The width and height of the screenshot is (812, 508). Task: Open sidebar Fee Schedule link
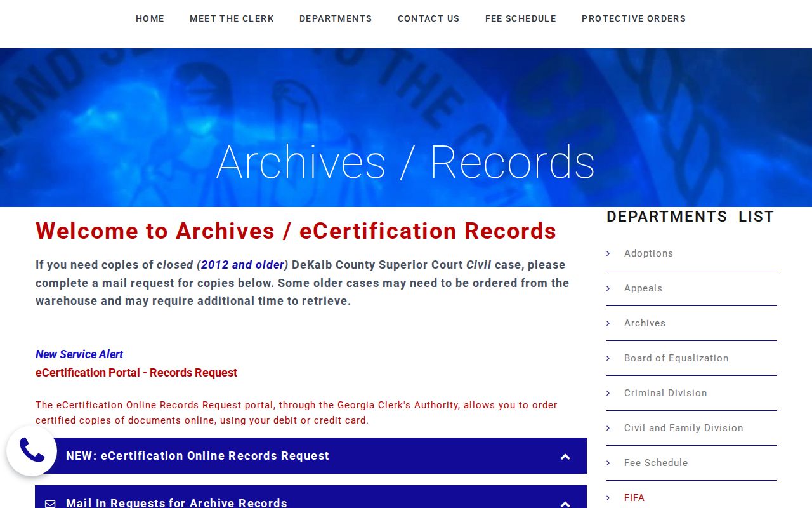[x=656, y=463]
